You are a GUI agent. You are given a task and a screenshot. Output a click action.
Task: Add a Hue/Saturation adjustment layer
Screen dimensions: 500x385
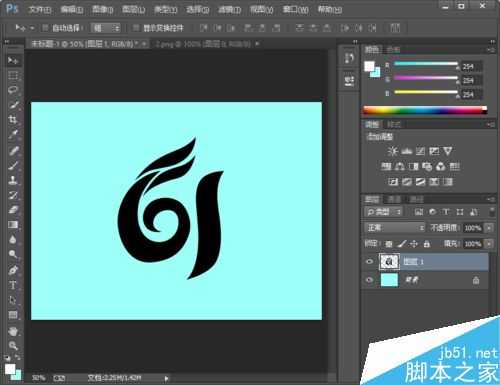point(386,166)
